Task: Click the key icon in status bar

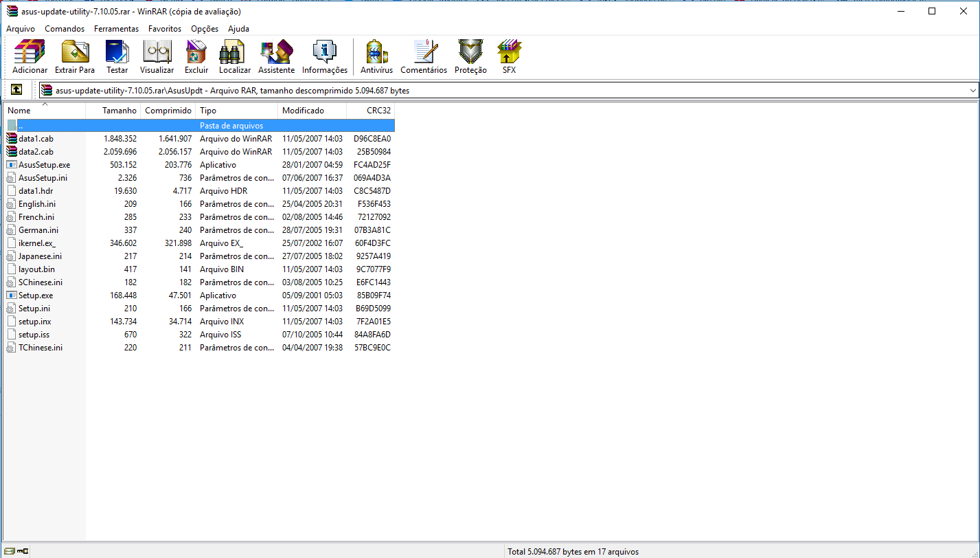Action: pyautogui.click(x=23, y=551)
